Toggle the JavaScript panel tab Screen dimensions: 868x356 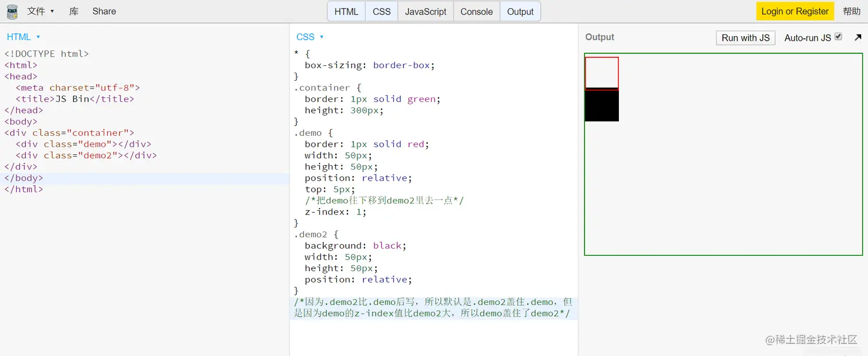426,11
